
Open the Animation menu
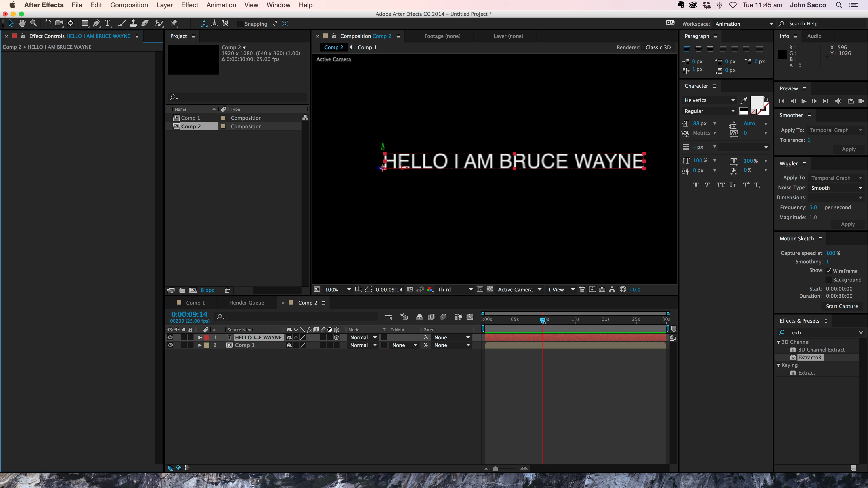(x=221, y=5)
